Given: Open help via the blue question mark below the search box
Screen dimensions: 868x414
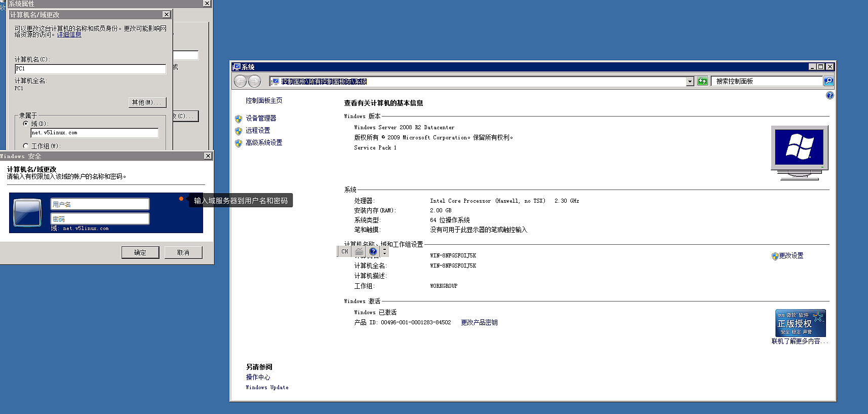Looking at the screenshot, I should pos(830,95).
